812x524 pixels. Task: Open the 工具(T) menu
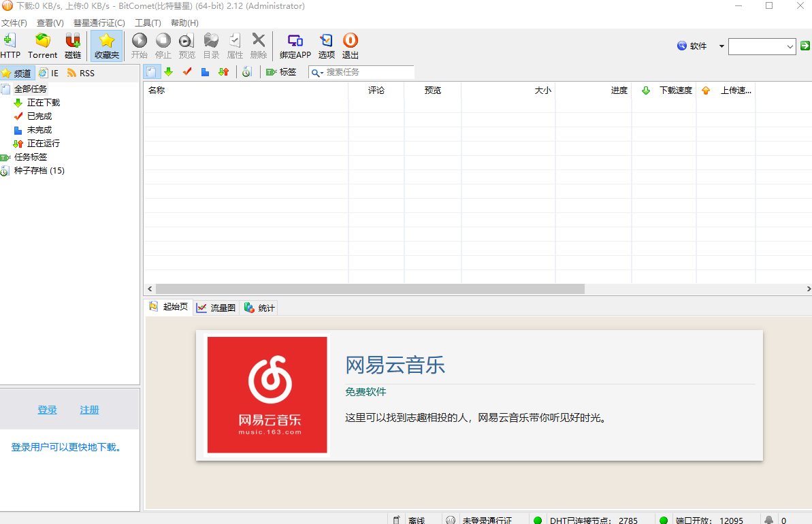pos(148,22)
